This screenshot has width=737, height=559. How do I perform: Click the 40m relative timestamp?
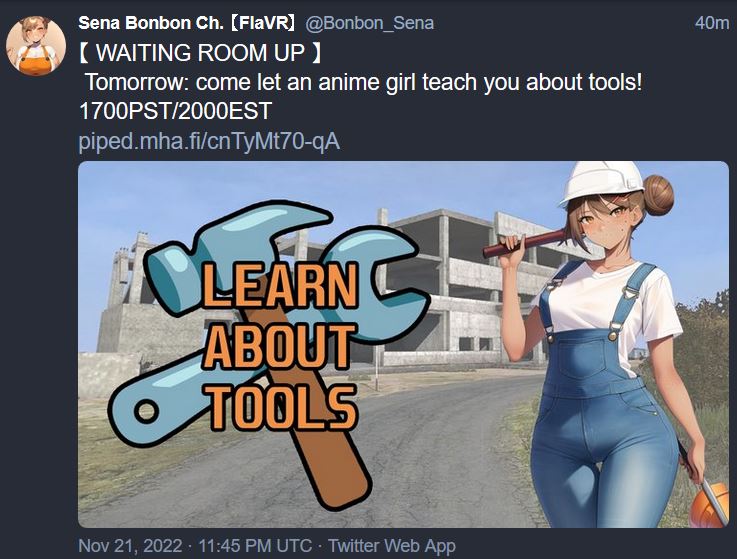click(x=711, y=23)
